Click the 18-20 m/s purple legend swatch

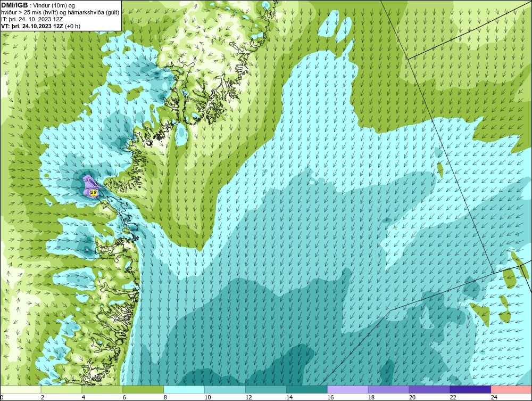click(x=388, y=389)
